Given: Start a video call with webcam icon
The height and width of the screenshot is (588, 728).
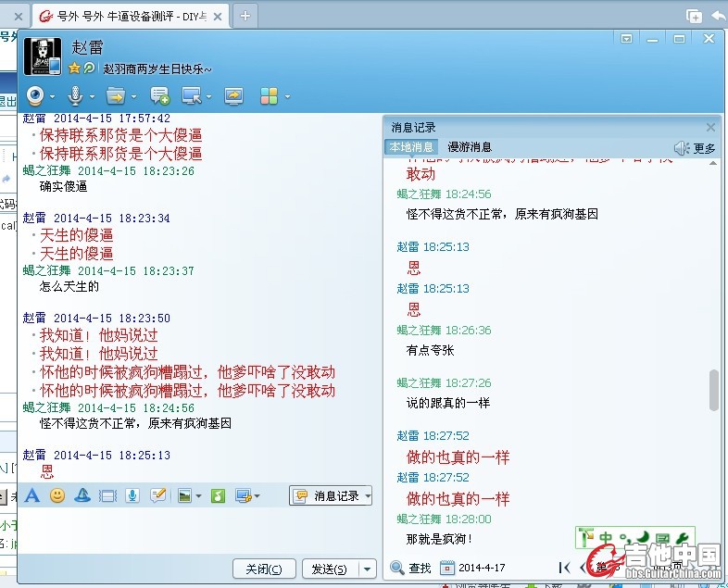Looking at the screenshot, I should [35, 95].
